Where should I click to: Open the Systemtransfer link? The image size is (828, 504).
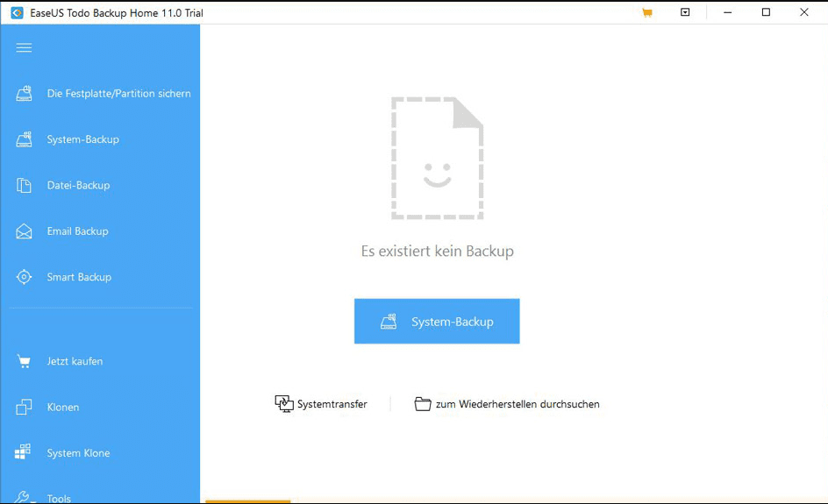pyautogui.click(x=332, y=404)
